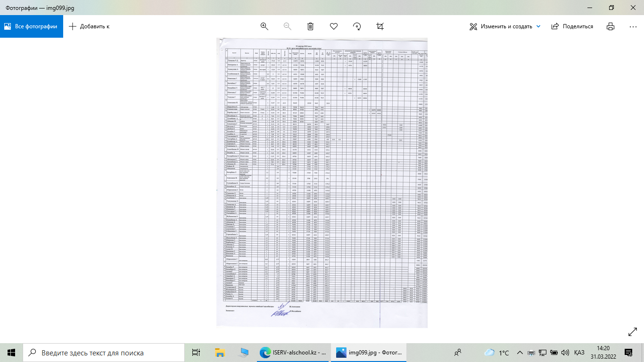Image resolution: width=644 pixels, height=362 pixels.
Task: Open the Windows Start menu
Action: tap(11, 353)
